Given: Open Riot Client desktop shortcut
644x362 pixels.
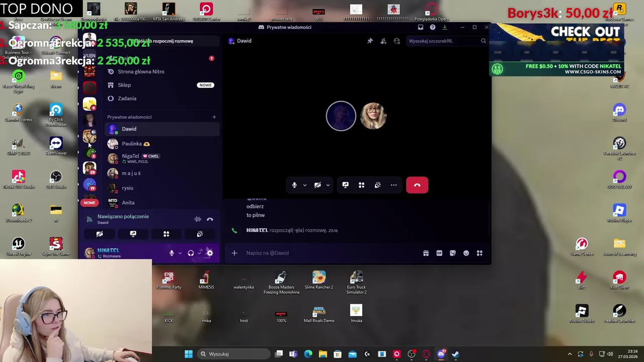Looking at the screenshot, I should point(619,280).
